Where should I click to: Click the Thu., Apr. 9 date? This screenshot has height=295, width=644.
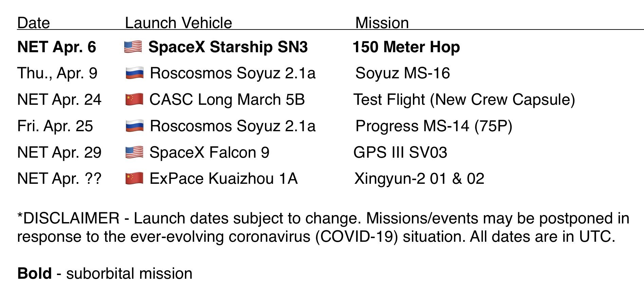[x=57, y=73]
